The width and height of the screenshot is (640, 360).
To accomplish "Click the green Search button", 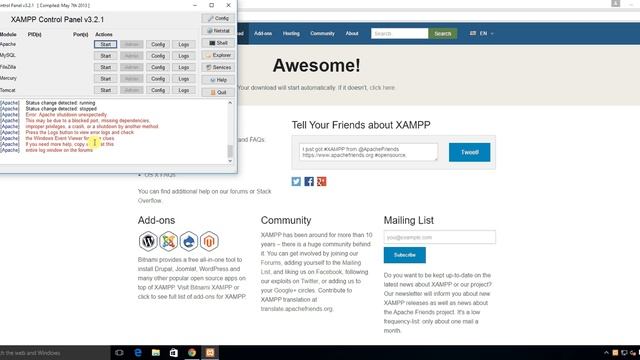I will (x=442, y=33).
